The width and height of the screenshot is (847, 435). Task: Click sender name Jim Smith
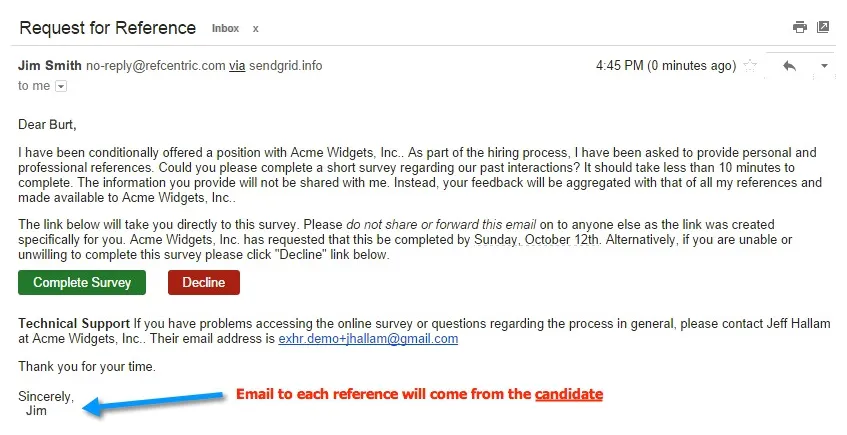click(50, 66)
